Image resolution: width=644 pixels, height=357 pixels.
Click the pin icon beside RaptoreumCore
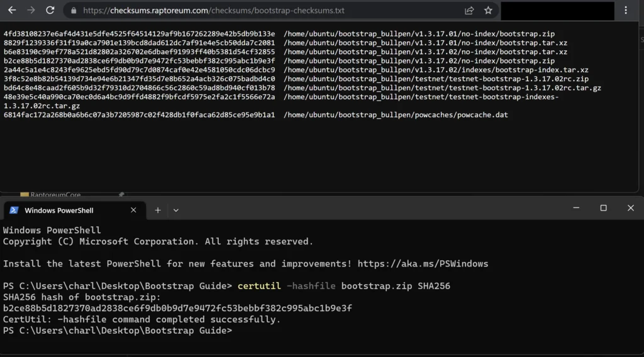pos(121,194)
